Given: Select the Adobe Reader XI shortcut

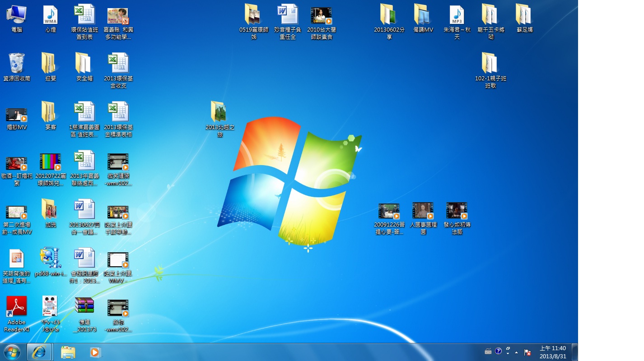Looking at the screenshot, I should tap(17, 314).
